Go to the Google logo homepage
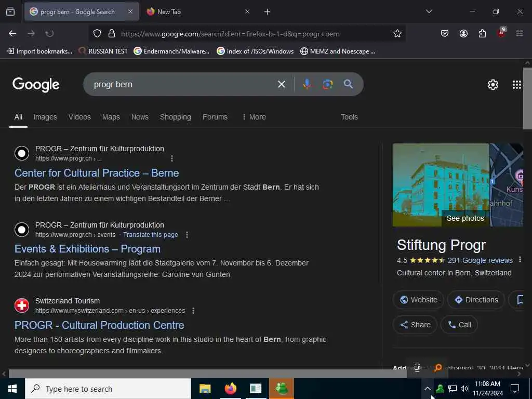 pyautogui.click(x=36, y=85)
